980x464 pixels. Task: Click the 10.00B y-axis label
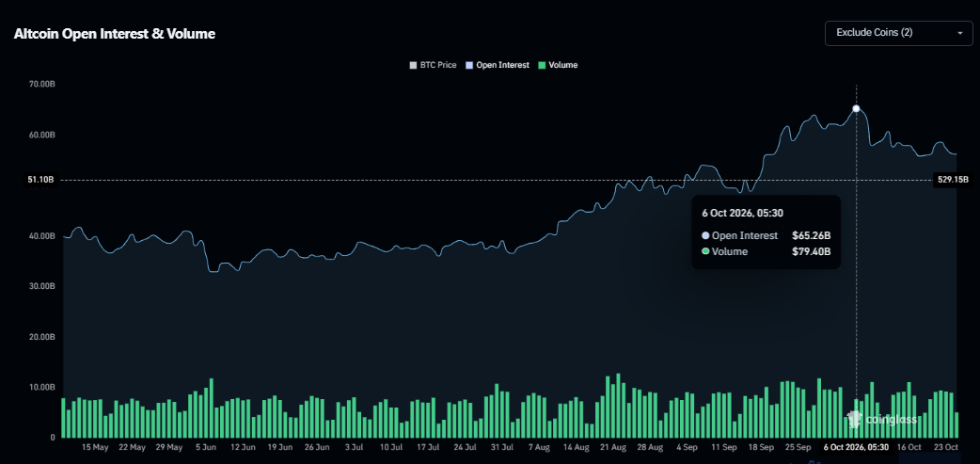[x=43, y=387]
